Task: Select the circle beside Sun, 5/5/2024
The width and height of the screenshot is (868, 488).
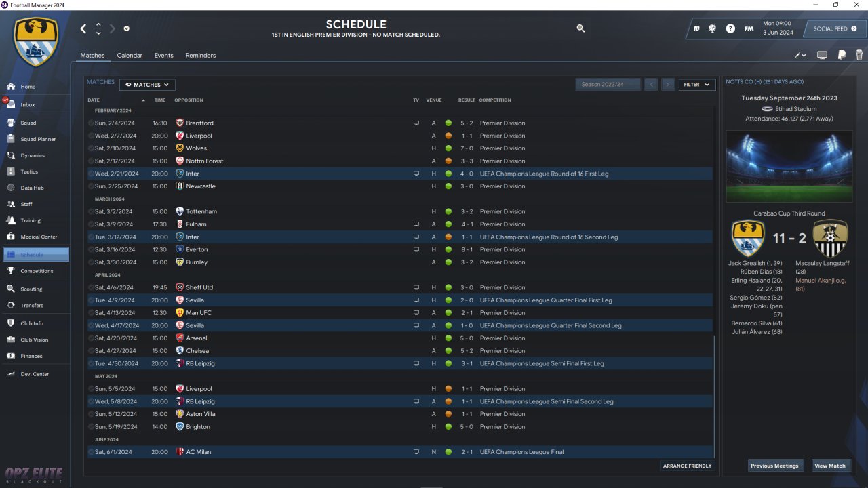Action: [91, 389]
